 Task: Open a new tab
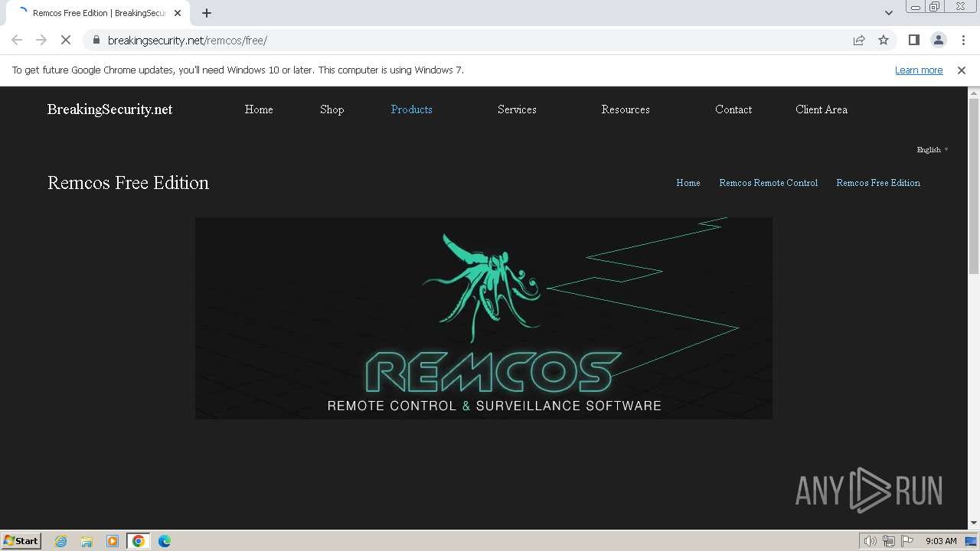(207, 13)
